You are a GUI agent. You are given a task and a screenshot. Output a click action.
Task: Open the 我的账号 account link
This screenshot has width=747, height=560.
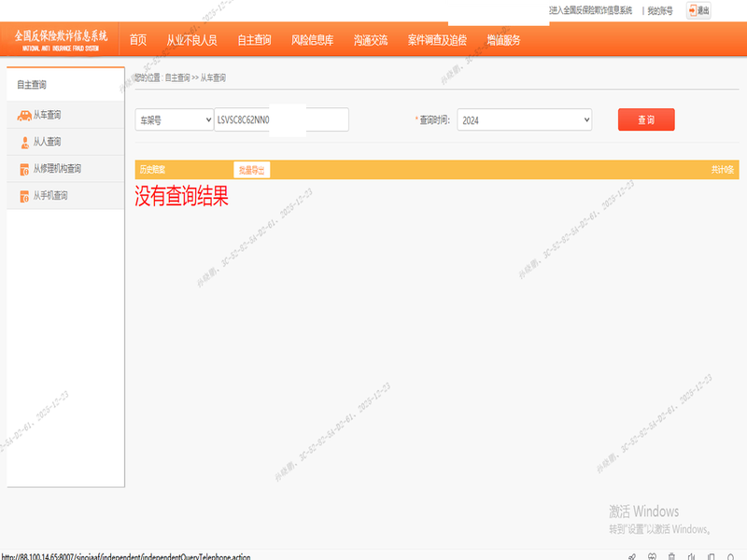[660, 11]
